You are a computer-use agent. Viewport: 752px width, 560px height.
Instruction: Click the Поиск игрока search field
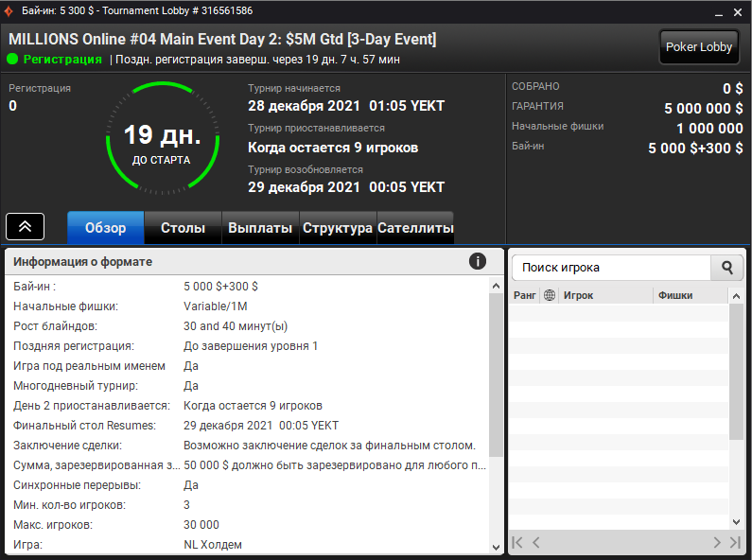point(610,268)
